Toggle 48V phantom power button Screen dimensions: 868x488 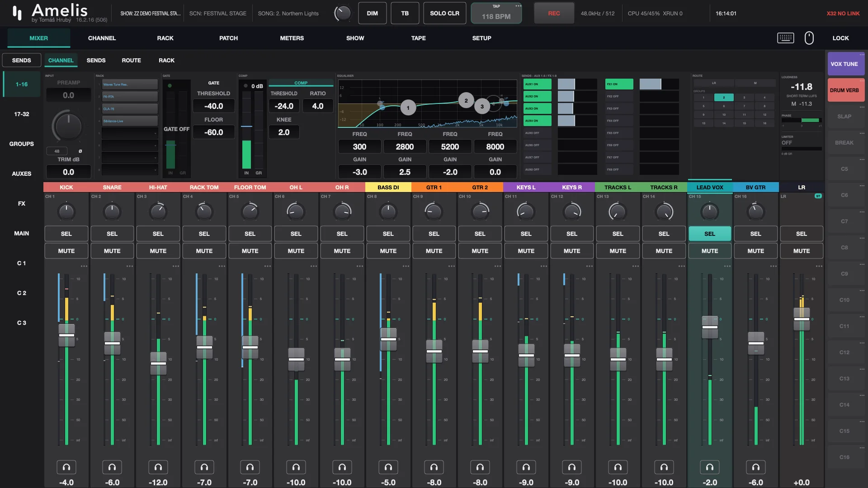pos(57,151)
